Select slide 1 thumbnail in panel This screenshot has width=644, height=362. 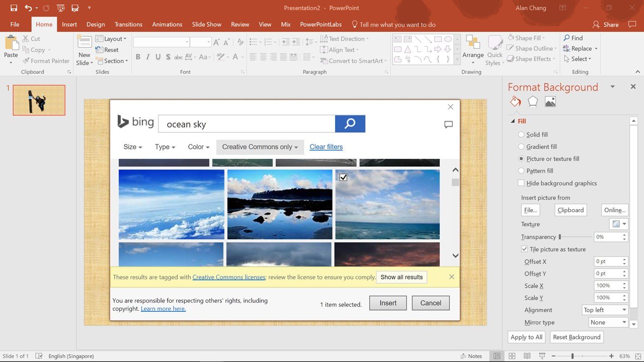[39, 100]
